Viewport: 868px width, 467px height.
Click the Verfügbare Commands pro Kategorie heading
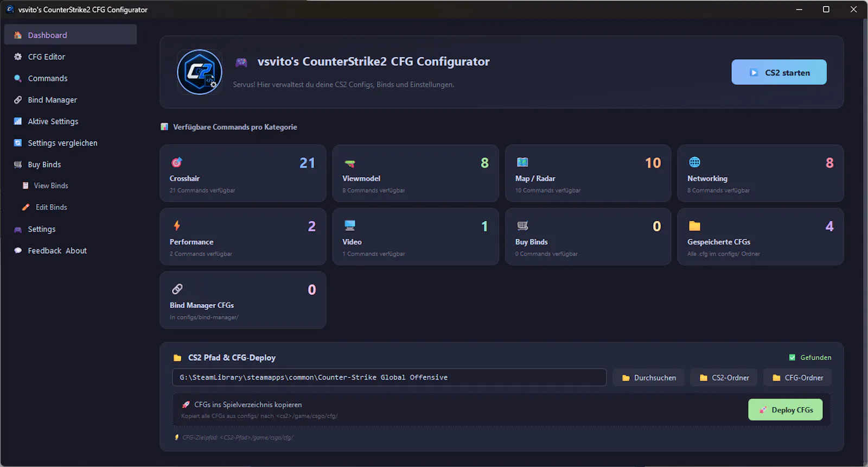point(235,127)
